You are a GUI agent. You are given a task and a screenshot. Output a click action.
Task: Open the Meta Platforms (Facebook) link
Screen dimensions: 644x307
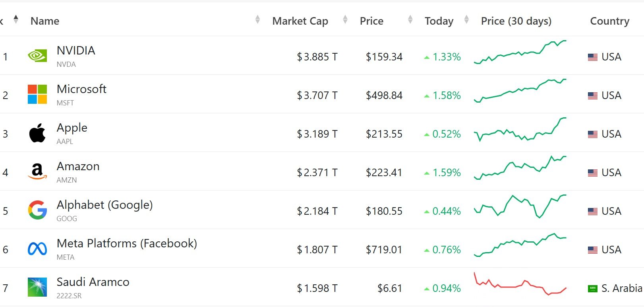point(127,243)
